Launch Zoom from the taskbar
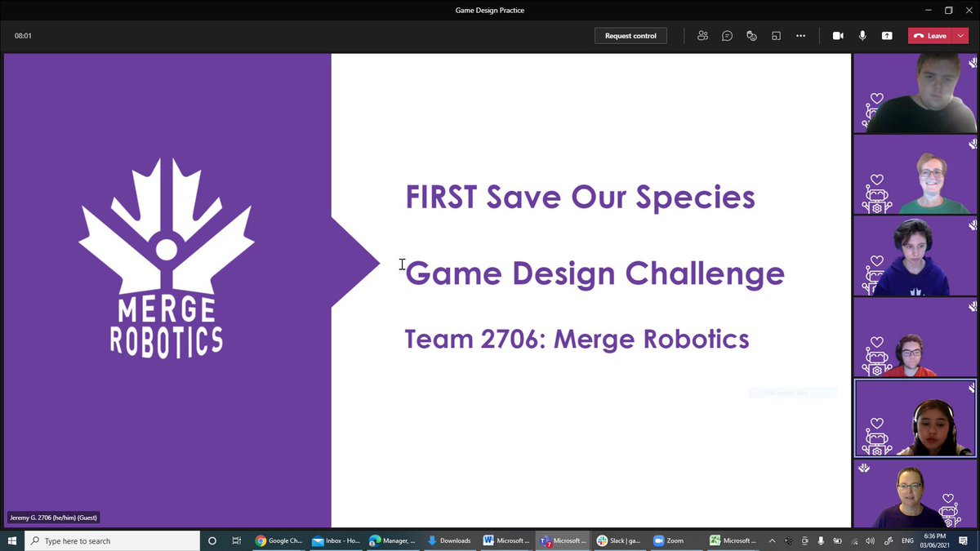This screenshot has width=980, height=551. 673,540
